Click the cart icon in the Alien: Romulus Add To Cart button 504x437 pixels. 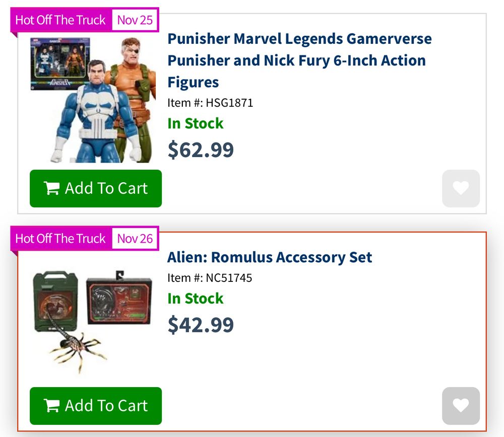coord(52,406)
